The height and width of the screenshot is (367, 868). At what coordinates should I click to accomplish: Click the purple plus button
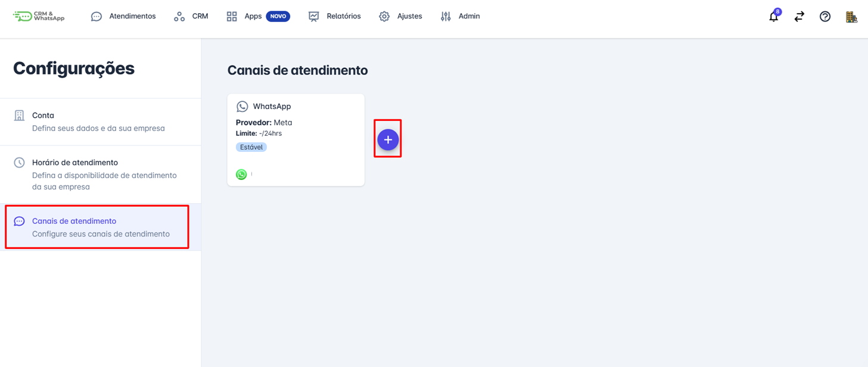tap(388, 139)
